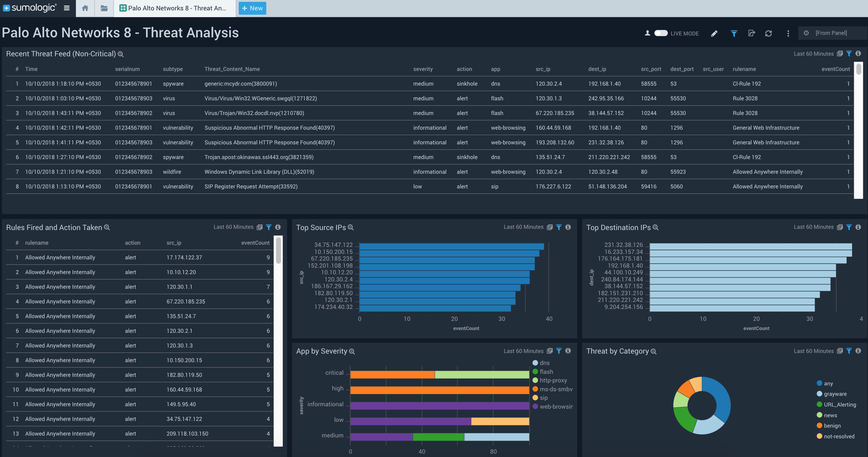The width and height of the screenshot is (868, 457).
Task: Toggle not-resolved legend entry
Action: click(836, 436)
